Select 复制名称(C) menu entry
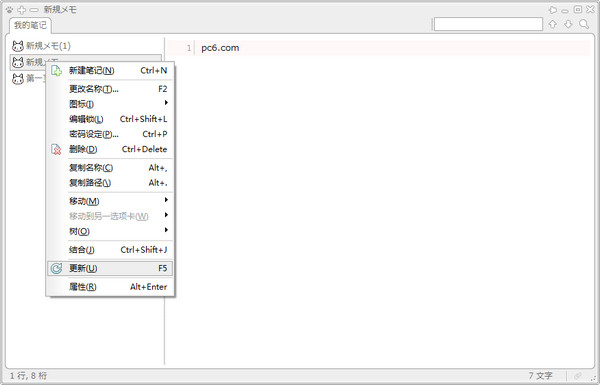Screen dimensions: 600x385 110,168
